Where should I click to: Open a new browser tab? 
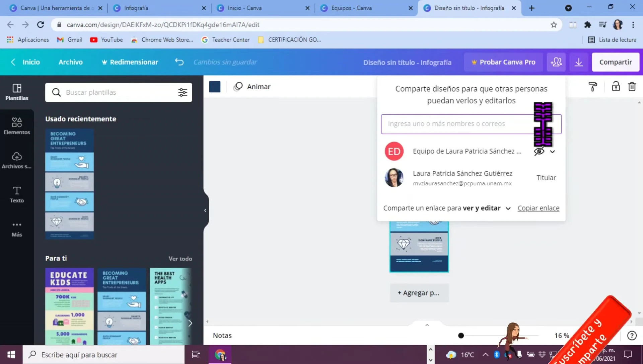pos(531,8)
